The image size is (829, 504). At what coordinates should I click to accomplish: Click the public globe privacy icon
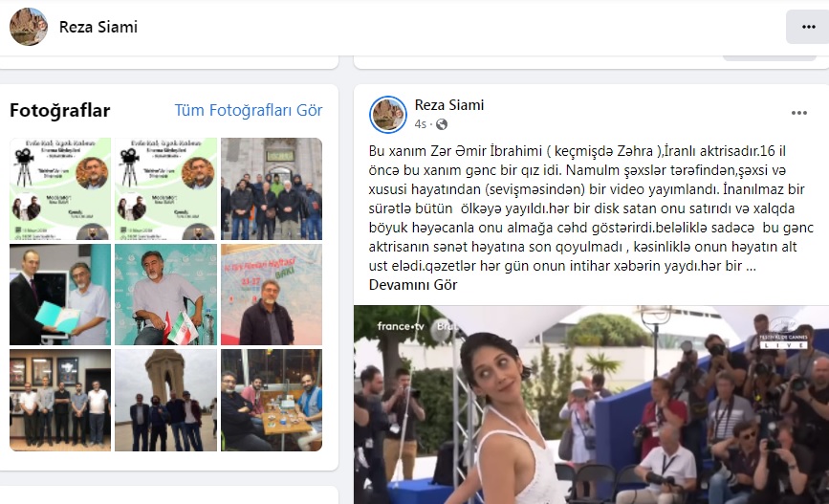tap(442, 124)
